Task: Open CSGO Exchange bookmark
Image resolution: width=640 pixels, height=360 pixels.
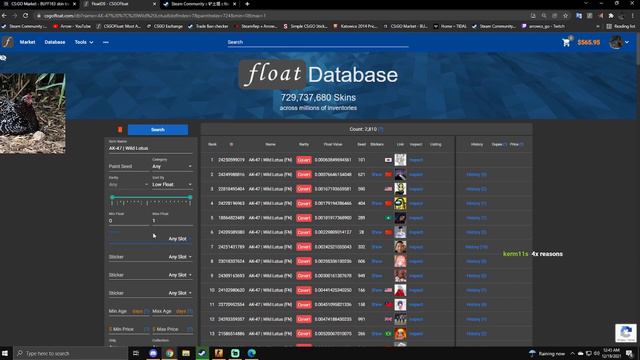Action: 164,26
